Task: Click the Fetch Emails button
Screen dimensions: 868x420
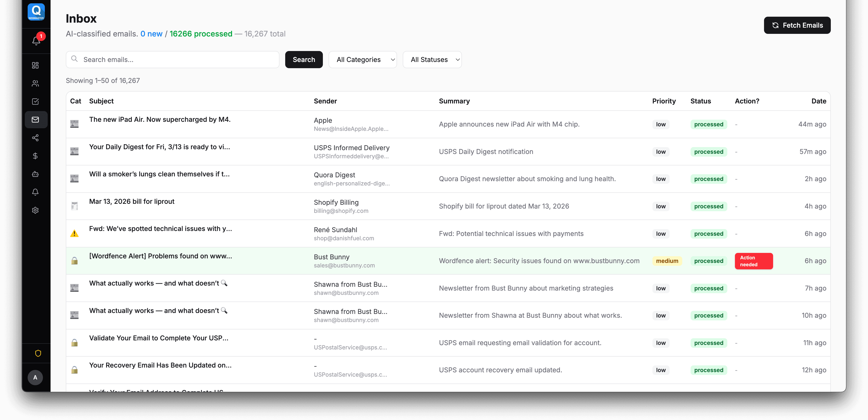Action: pyautogui.click(x=797, y=25)
